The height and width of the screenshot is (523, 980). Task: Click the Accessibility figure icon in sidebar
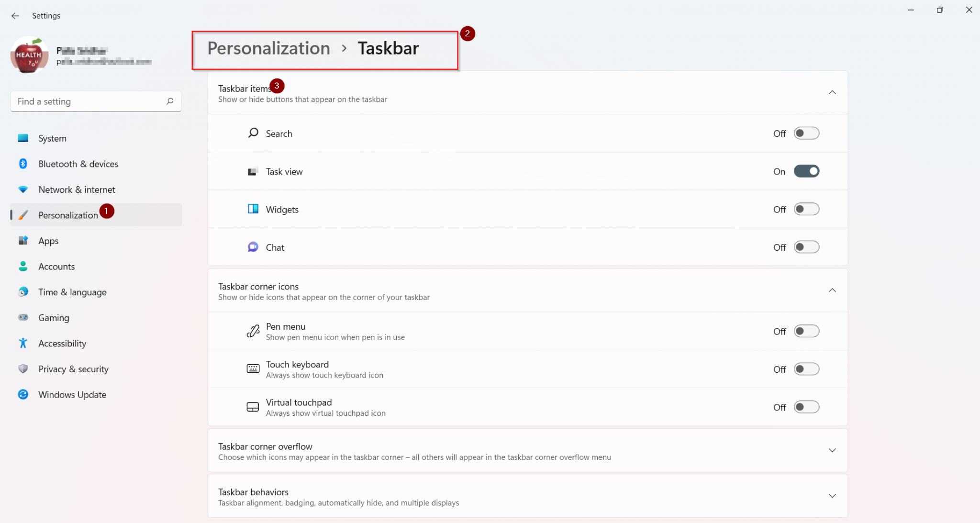(23, 343)
